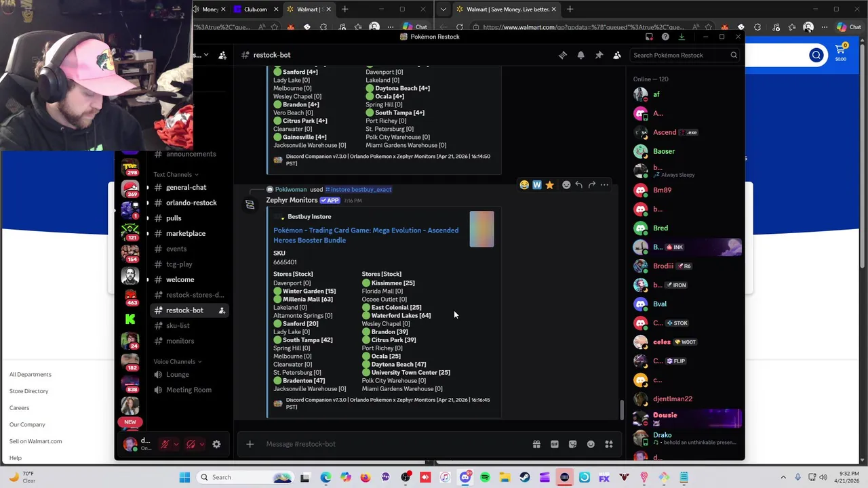Switch to Club.com browser tab
This screenshot has width=868, height=488.
(x=255, y=9)
